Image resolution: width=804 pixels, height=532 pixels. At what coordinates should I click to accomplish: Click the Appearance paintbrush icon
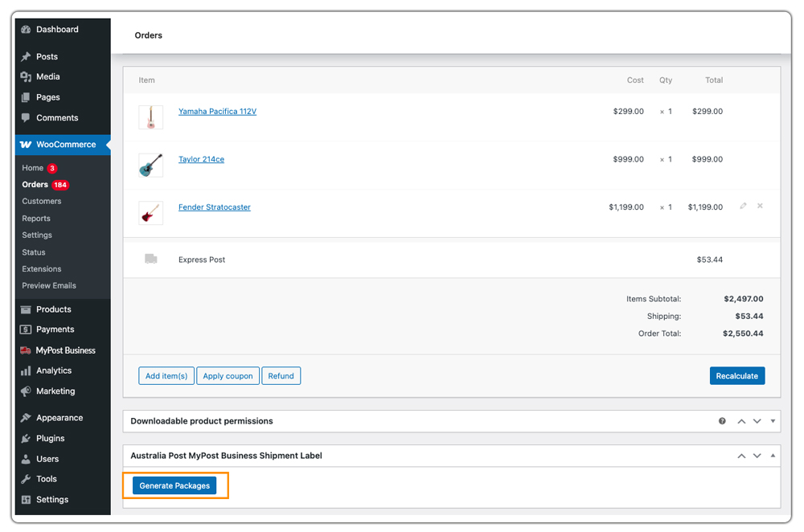point(26,418)
